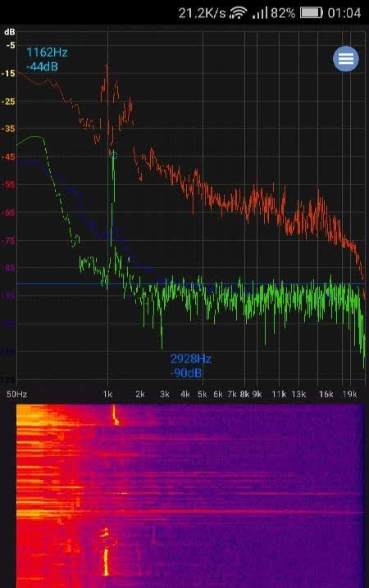Tap the 01:04 clock in status bar
This screenshot has width=369, height=588.
[x=344, y=13]
